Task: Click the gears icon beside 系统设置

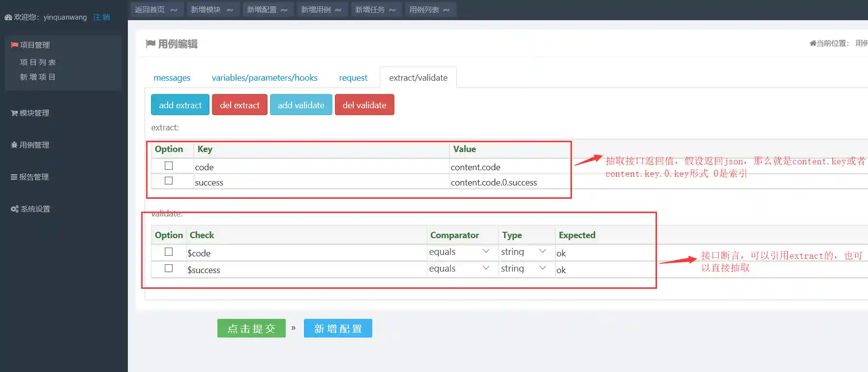Action: pyautogui.click(x=15, y=209)
